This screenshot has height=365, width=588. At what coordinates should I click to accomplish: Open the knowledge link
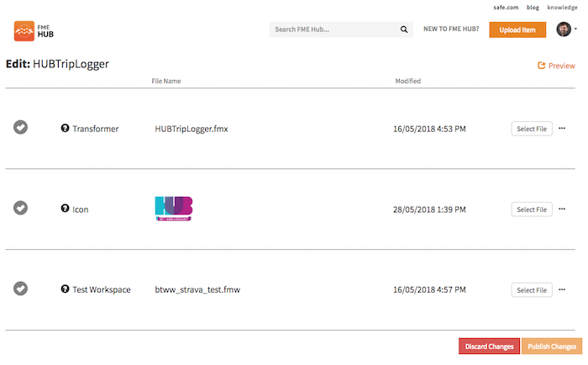pyautogui.click(x=562, y=7)
